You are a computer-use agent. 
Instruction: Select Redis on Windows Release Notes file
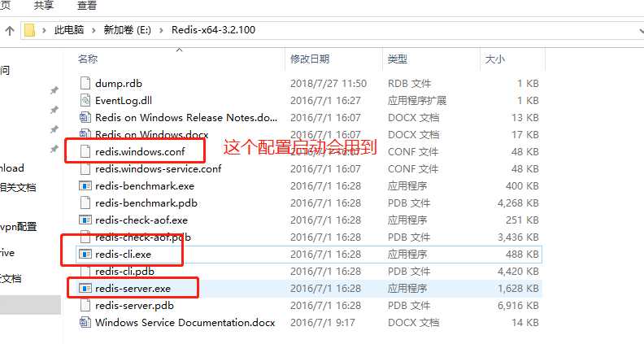(x=186, y=118)
